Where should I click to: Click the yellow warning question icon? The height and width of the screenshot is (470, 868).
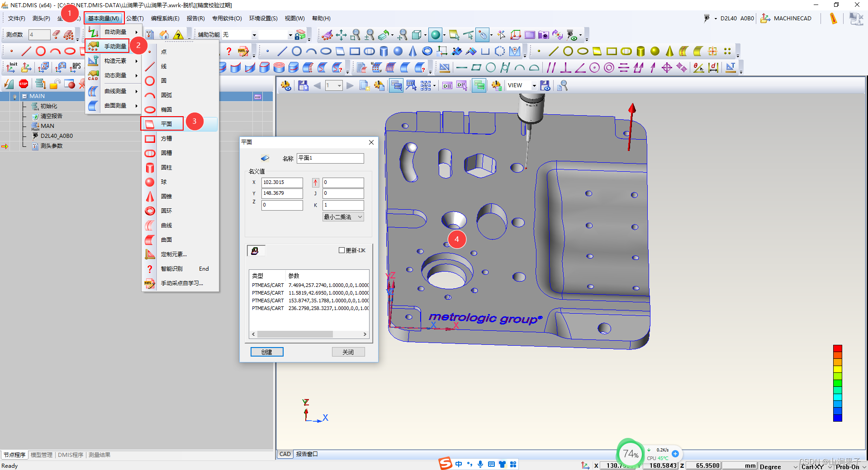point(178,35)
